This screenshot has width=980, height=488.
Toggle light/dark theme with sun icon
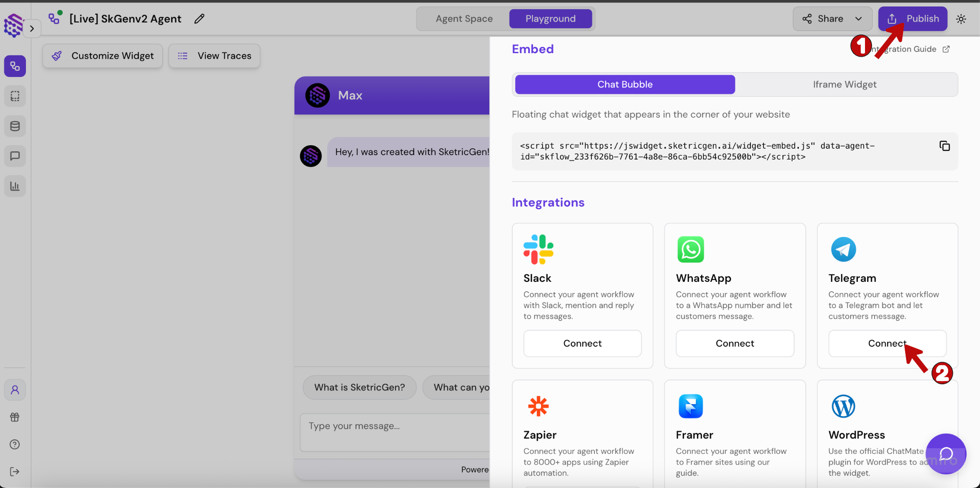961,19
